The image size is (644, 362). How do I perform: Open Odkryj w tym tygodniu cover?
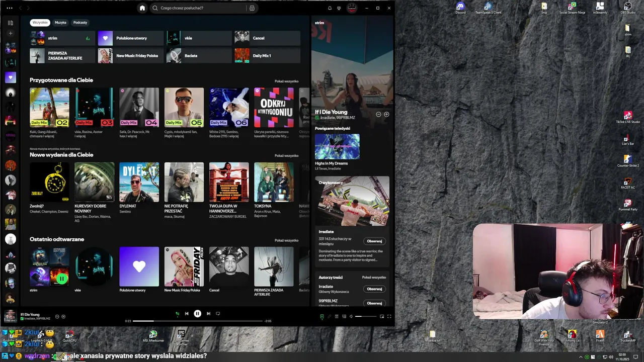274,108
